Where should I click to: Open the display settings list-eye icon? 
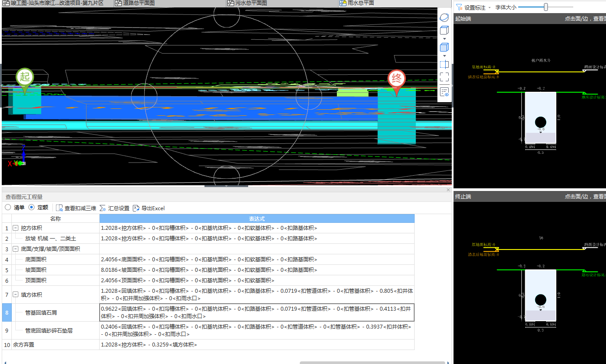click(x=444, y=92)
